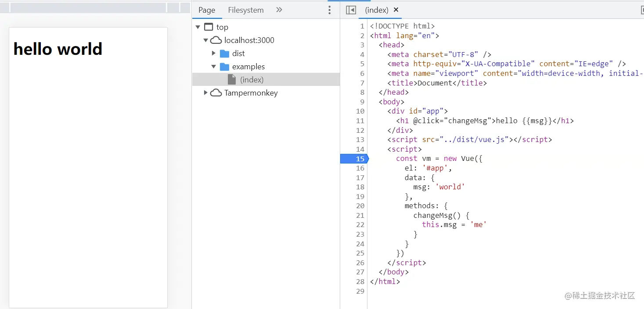Click the '#app' string on line 16
Image resolution: width=644 pixels, height=309 pixels.
[435, 168]
